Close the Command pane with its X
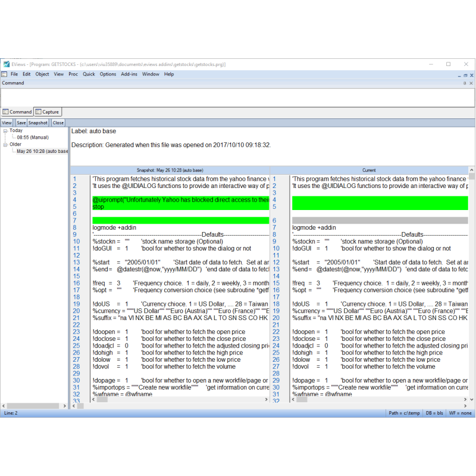Screen dimensions: 476x476 [471, 83]
